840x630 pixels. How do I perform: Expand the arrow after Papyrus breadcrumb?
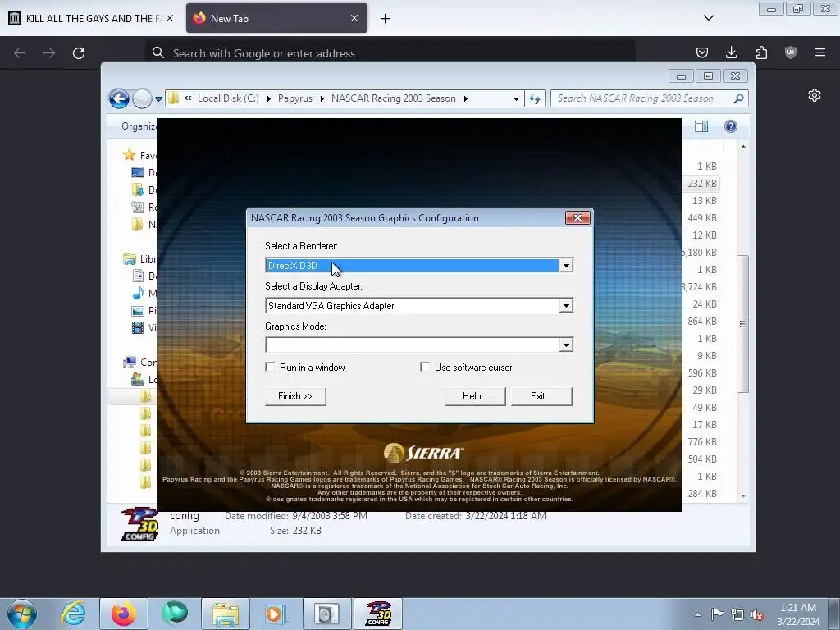(322, 98)
